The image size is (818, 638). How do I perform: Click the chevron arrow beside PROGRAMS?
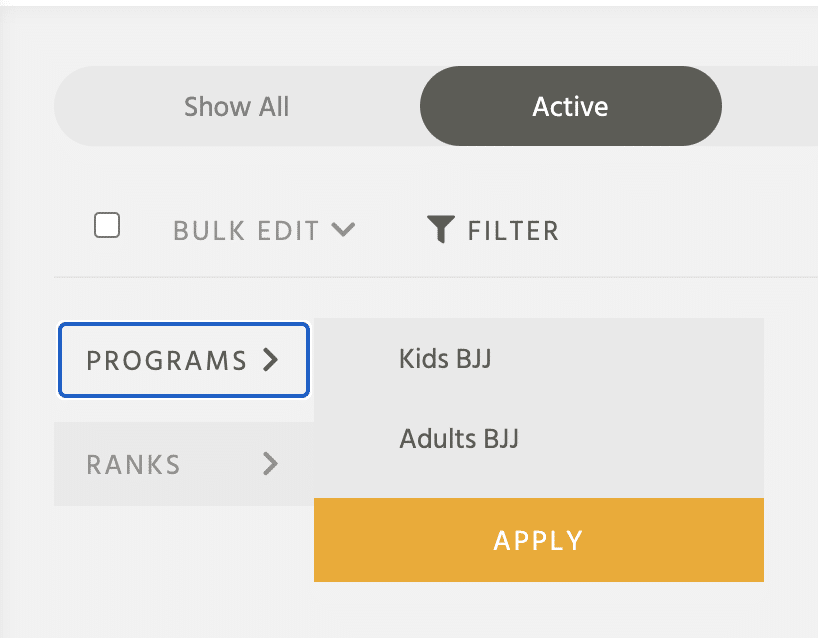270,360
